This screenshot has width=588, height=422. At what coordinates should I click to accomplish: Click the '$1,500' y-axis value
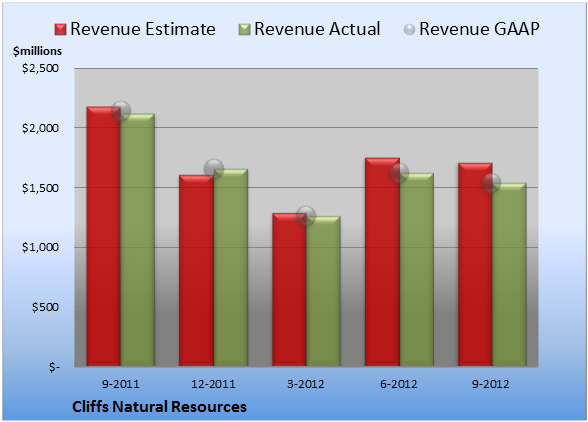click(40, 188)
